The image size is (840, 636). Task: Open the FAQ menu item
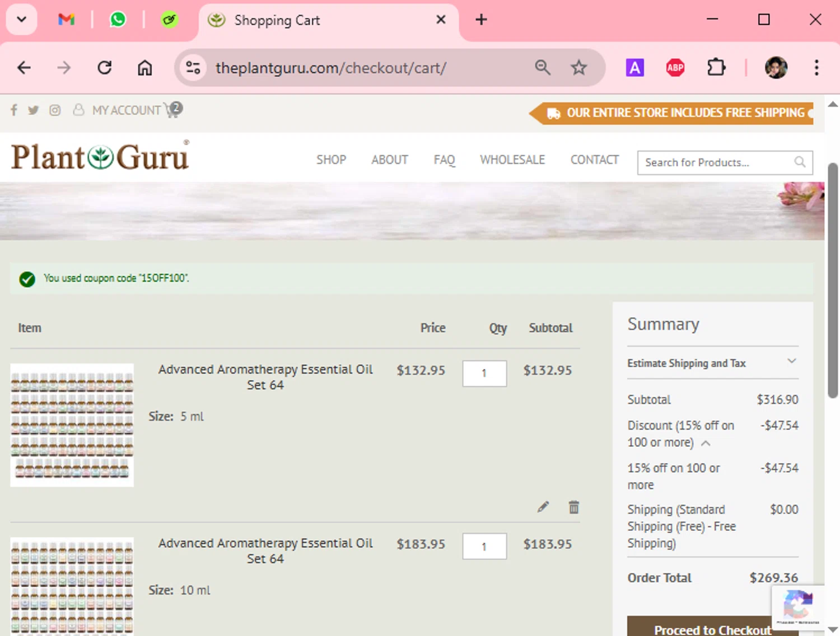[444, 160]
